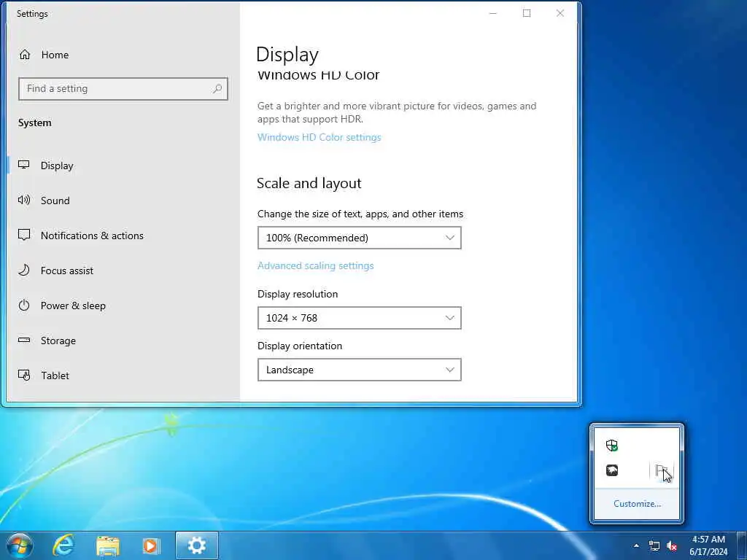
Task: Go to Settings Home
Action: [44, 55]
